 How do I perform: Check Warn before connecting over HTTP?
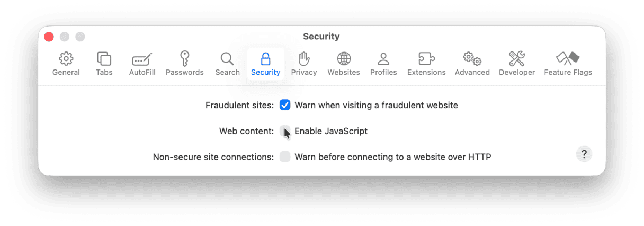[x=285, y=157]
